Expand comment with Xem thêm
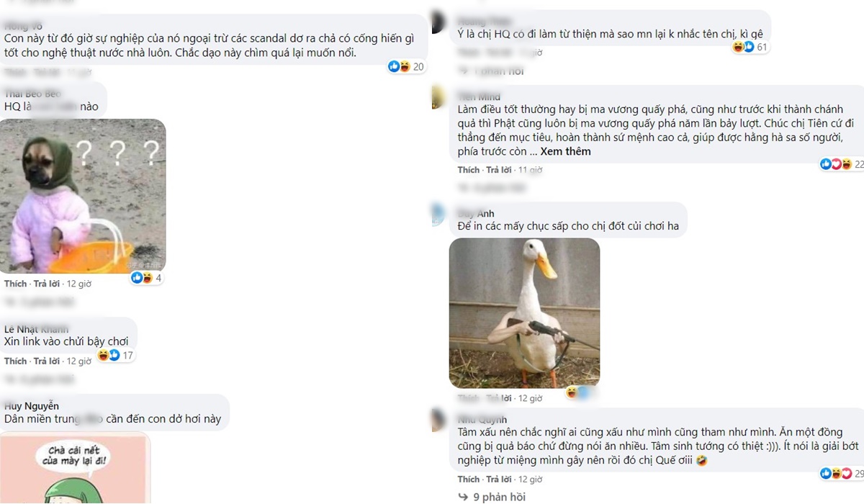 tap(565, 151)
